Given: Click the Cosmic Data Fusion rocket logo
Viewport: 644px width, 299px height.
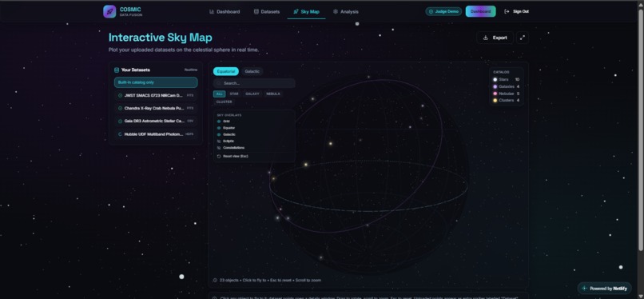Looking at the screenshot, I should coord(109,11).
